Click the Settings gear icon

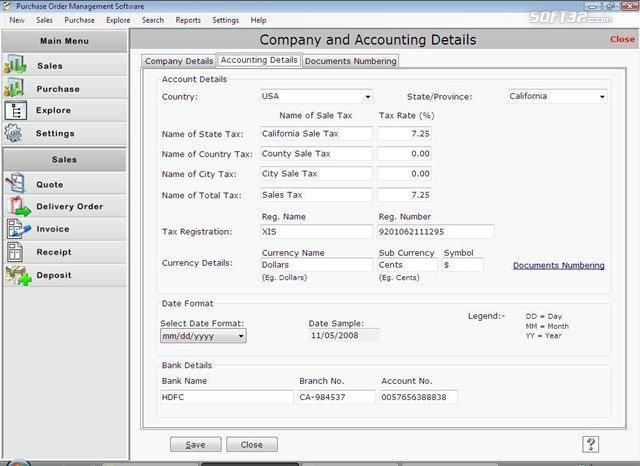click(13, 133)
